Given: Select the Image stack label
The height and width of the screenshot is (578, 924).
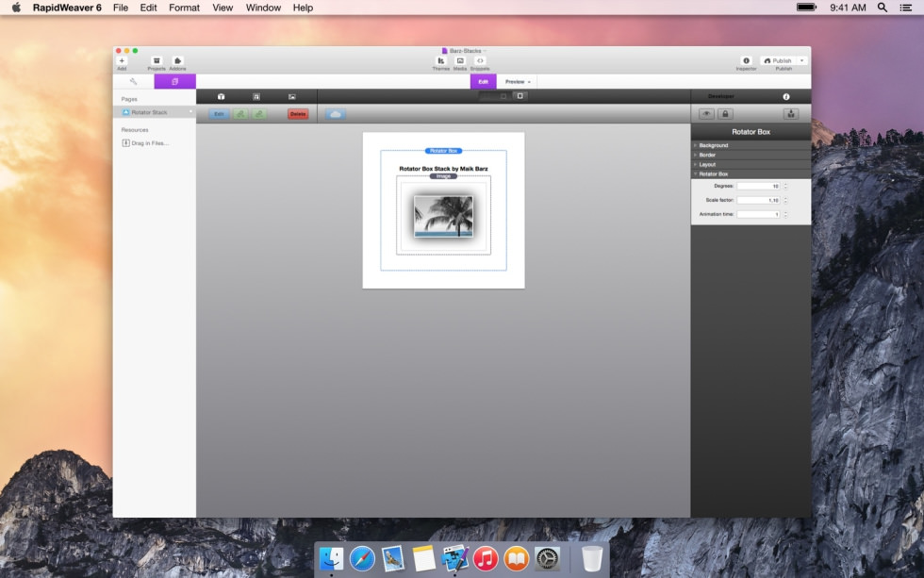Looking at the screenshot, I should point(443,176).
